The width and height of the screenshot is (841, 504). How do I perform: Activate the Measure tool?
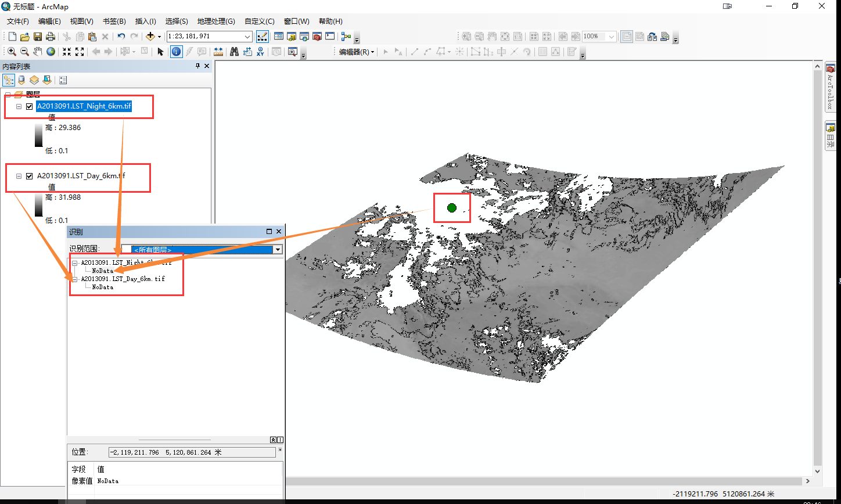point(219,52)
